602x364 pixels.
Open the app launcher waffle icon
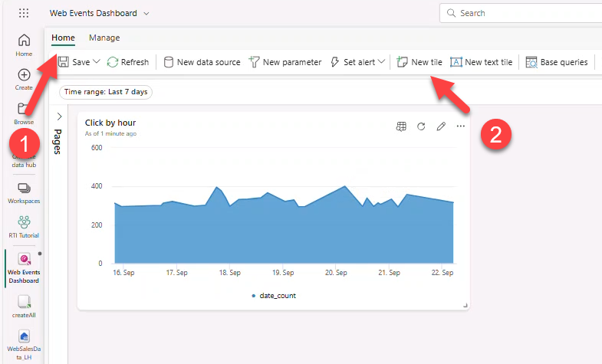coord(24,13)
